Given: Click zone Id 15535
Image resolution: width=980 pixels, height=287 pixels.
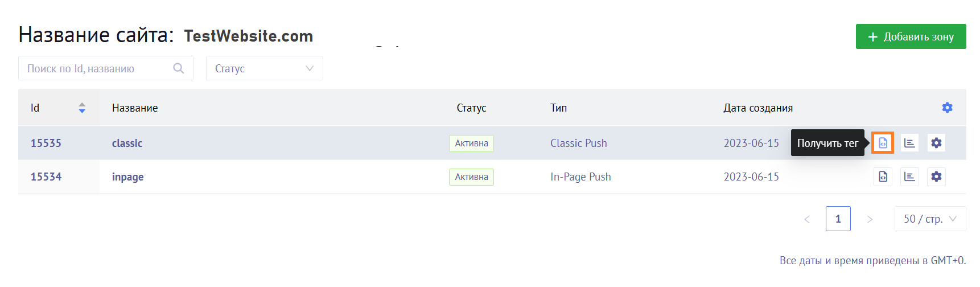Looking at the screenshot, I should pyautogui.click(x=46, y=143).
